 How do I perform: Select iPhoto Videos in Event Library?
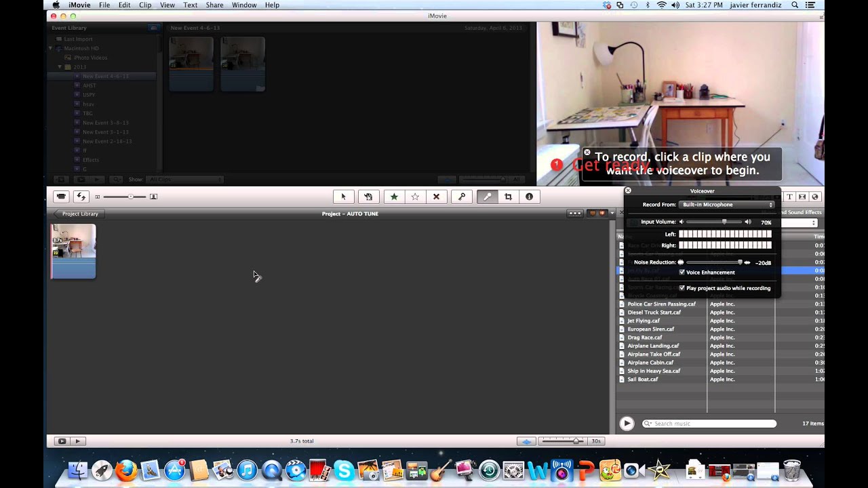(x=90, y=58)
